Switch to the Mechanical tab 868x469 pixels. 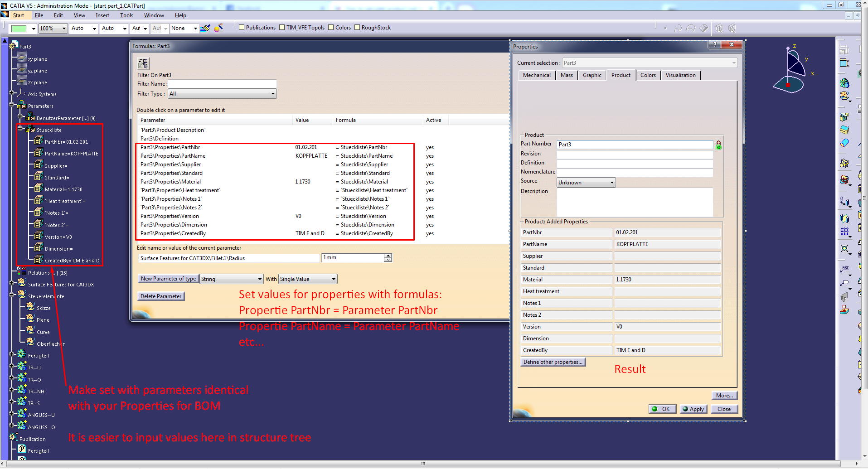pos(537,75)
